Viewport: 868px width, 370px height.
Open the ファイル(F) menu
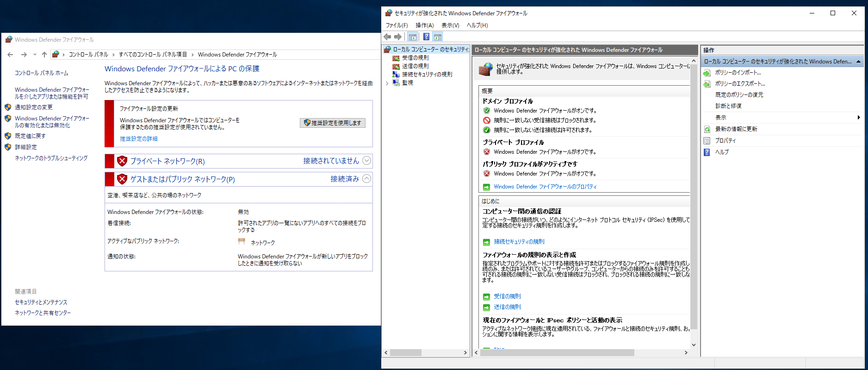click(x=397, y=25)
